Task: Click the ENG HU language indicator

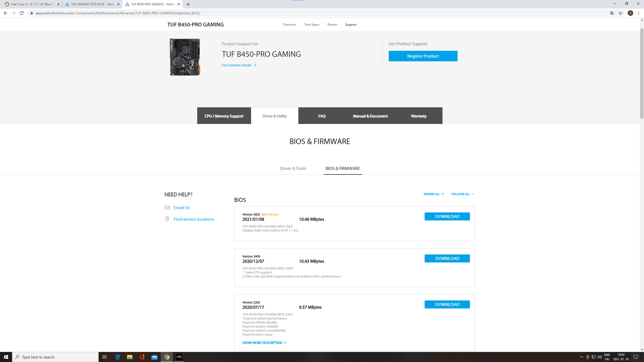Action: pyautogui.click(x=607, y=357)
